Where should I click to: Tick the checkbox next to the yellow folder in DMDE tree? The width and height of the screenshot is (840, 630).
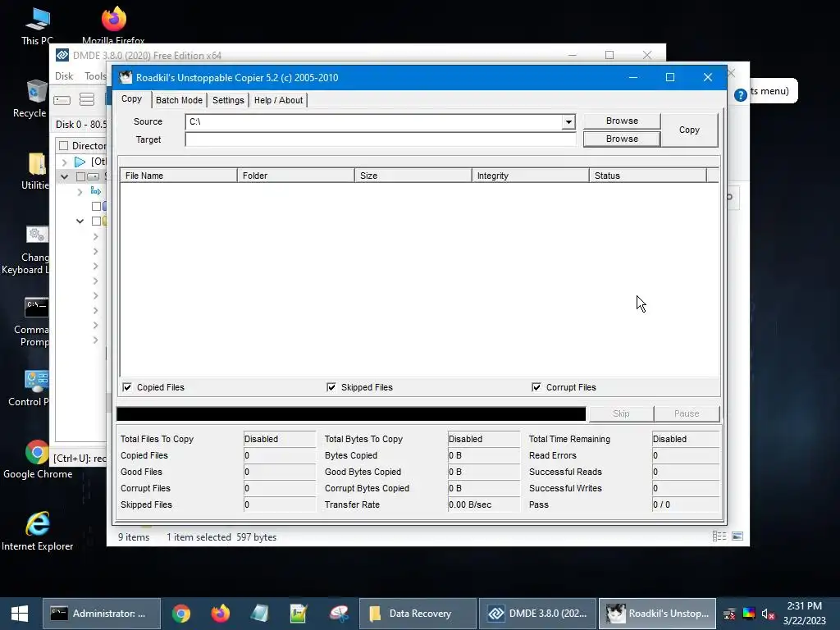pos(97,221)
